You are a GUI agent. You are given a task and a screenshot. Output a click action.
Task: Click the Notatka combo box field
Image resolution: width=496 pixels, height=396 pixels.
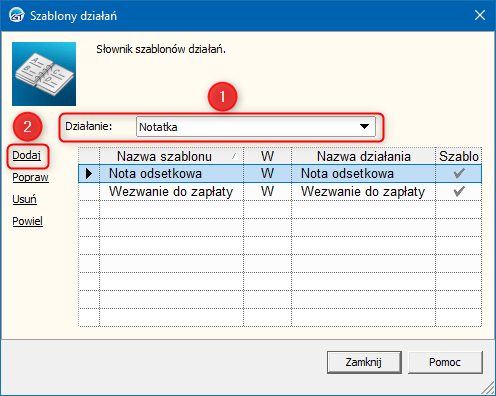point(256,127)
